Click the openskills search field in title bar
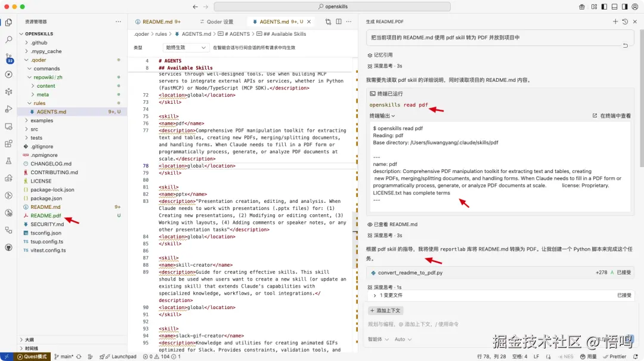Image resolution: width=644 pixels, height=361 pixels. coord(332,7)
